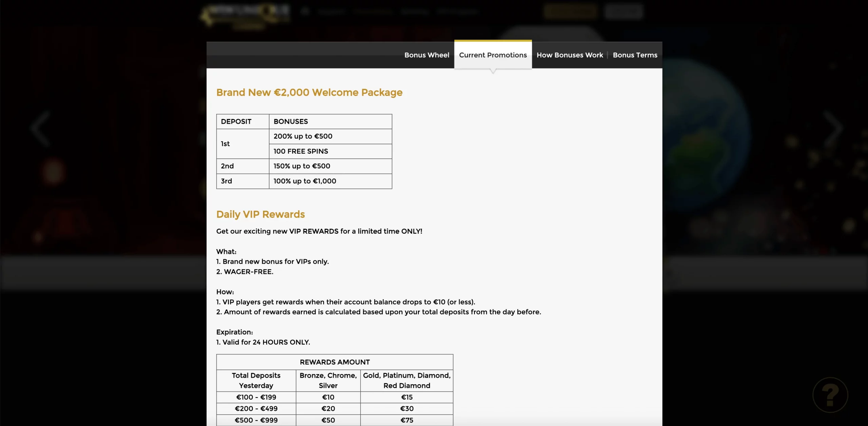Image resolution: width=868 pixels, height=426 pixels.
Task: Click the dimmed gray button in header
Action: point(623,11)
